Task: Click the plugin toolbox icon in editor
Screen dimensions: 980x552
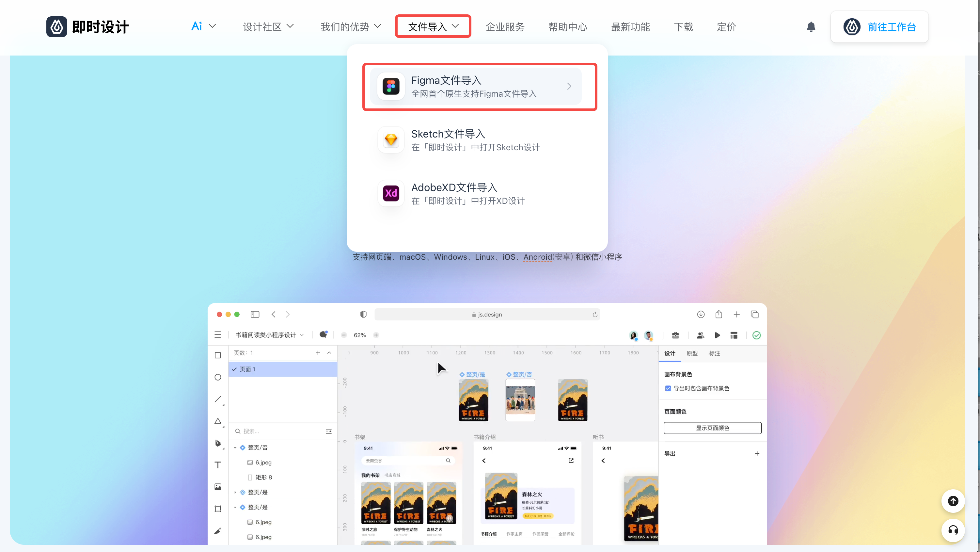Action: pyautogui.click(x=675, y=335)
